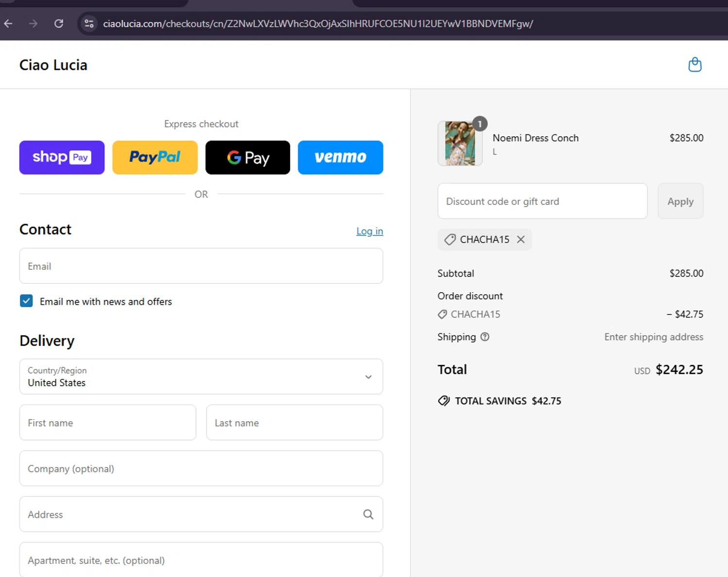The image size is (728, 577).
Task: Click the address search magnifier icon
Action: pyautogui.click(x=368, y=514)
